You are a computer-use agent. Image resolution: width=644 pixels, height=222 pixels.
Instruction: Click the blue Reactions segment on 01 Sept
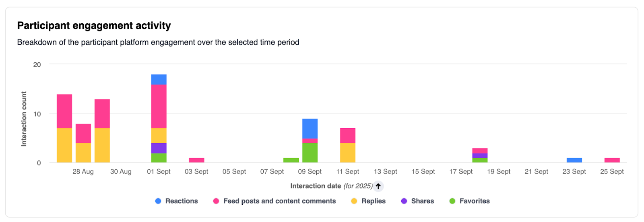tap(159, 79)
